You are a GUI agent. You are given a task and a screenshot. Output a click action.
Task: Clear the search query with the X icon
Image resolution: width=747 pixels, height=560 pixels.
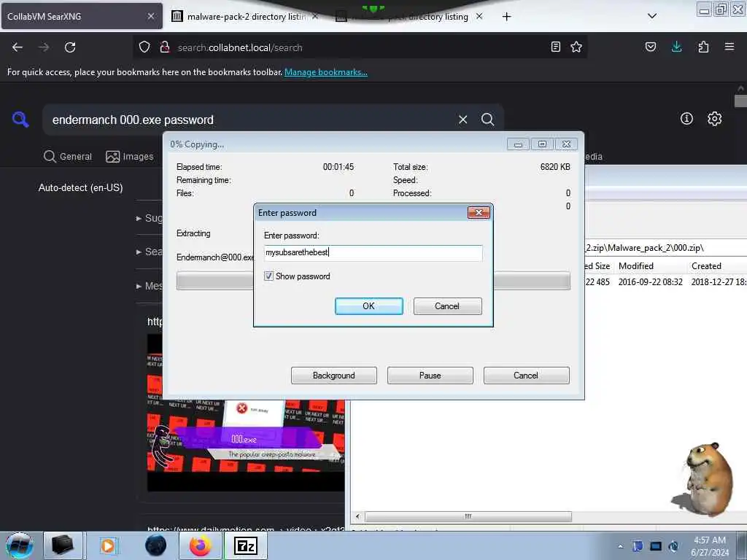coord(462,120)
